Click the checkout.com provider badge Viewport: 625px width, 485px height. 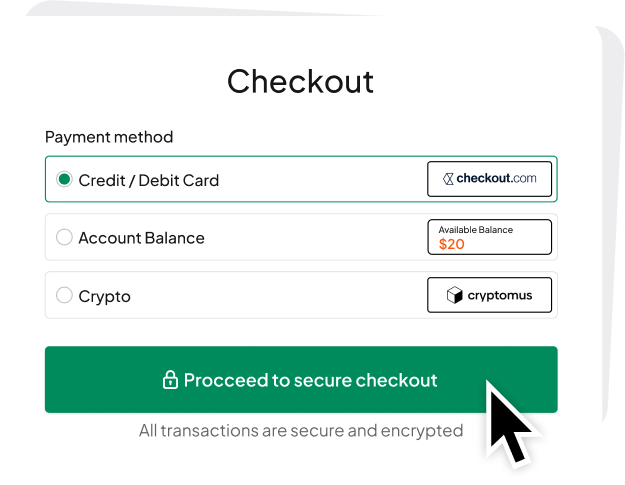[489, 179]
